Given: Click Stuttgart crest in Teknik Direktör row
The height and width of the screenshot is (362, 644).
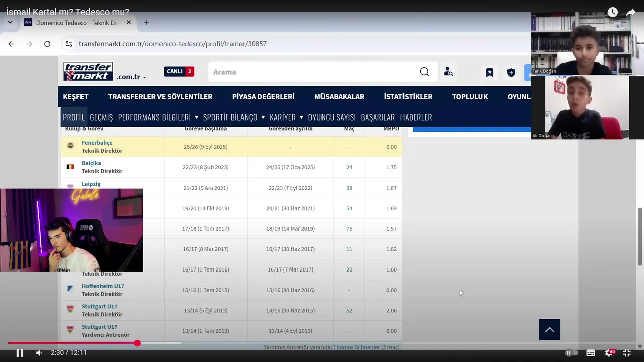Looking at the screenshot, I should pyautogui.click(x=70, y=309).
